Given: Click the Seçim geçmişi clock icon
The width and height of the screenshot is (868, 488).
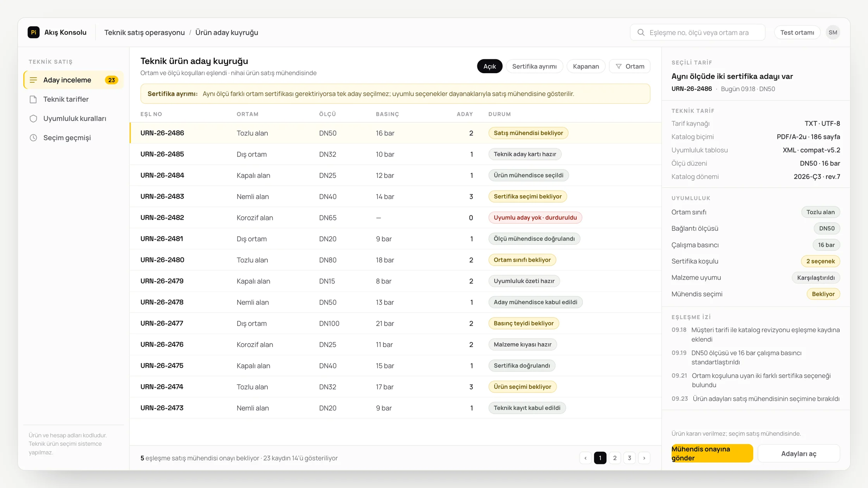Looking at the screenshot, I should click(33, 137).
